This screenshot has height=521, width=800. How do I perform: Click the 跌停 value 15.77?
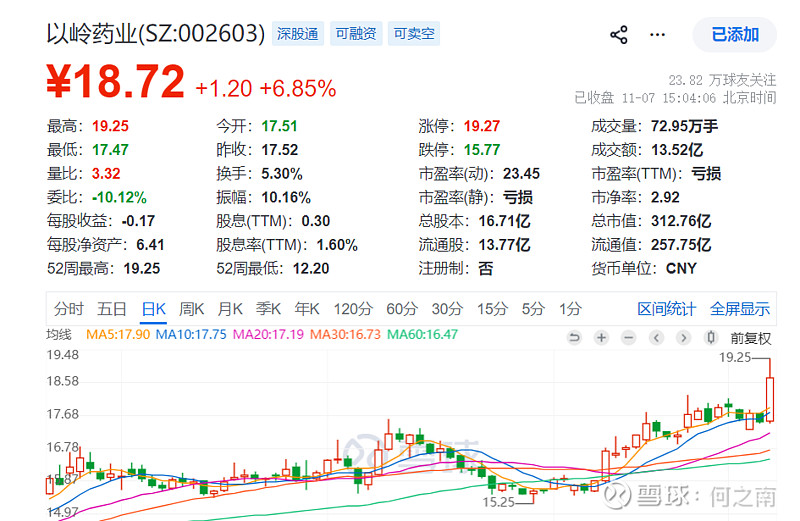[x=482, y=150]
